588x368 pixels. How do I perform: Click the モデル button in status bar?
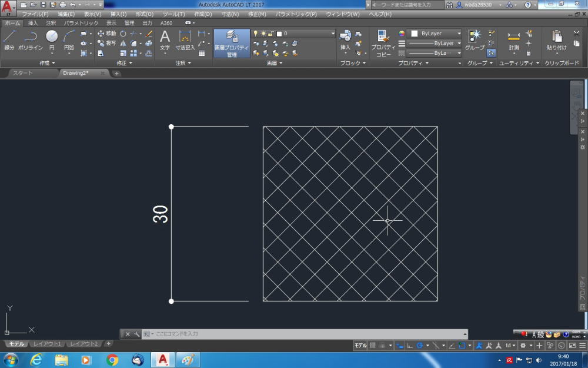coord(360,346)
